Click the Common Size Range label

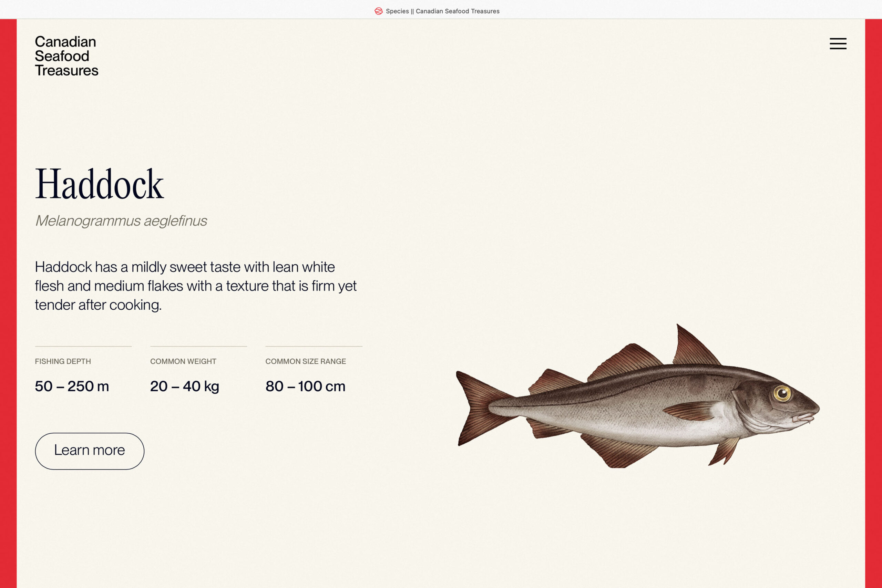[306, 361]
